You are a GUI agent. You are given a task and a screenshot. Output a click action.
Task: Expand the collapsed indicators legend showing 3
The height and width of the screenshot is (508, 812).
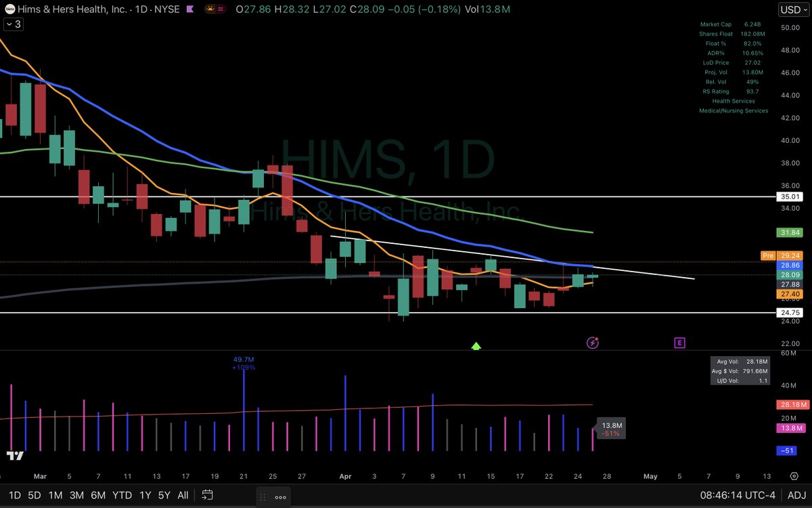tap(14, 24)
